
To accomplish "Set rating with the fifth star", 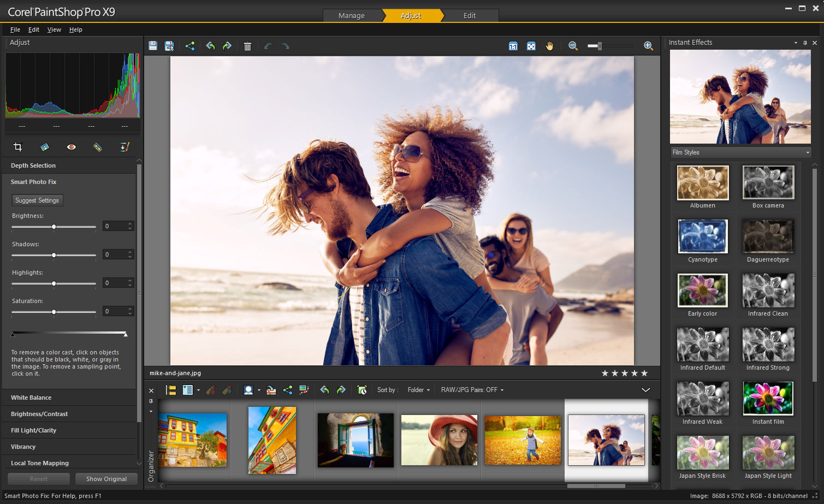I will point(644,373).
